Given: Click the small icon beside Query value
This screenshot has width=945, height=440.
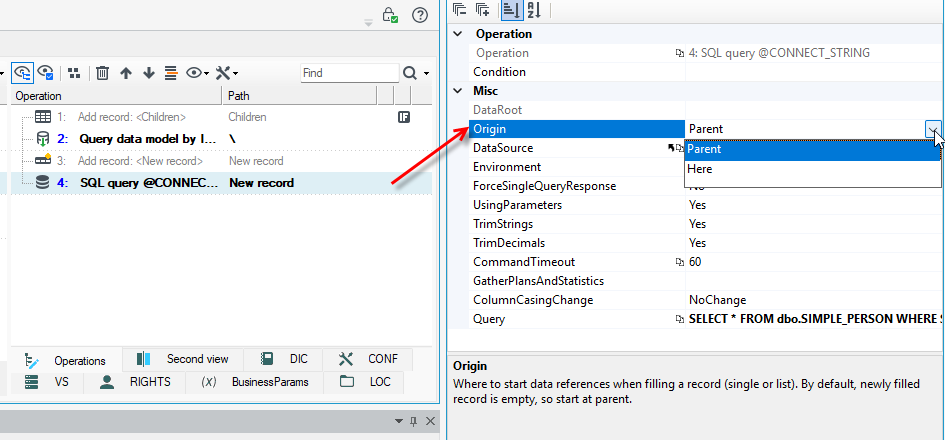Looking at the screenshot, I should tap(680, 319).
